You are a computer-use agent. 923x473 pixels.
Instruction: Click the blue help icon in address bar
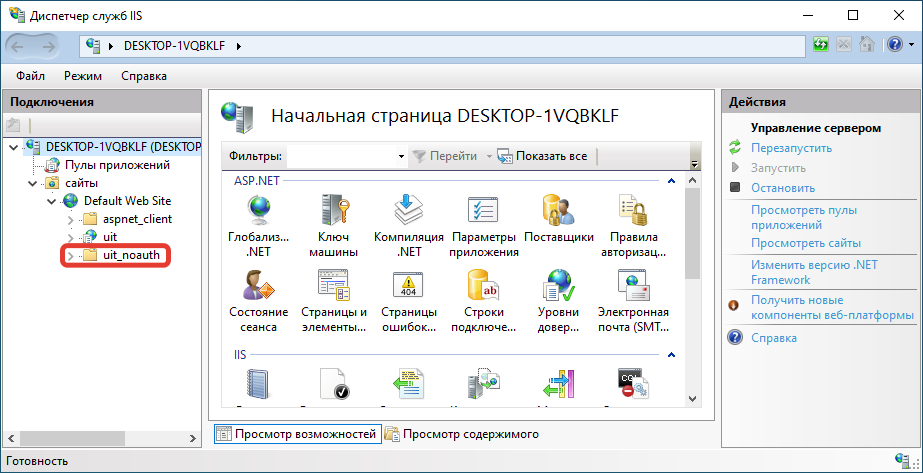tap(894, 45)
